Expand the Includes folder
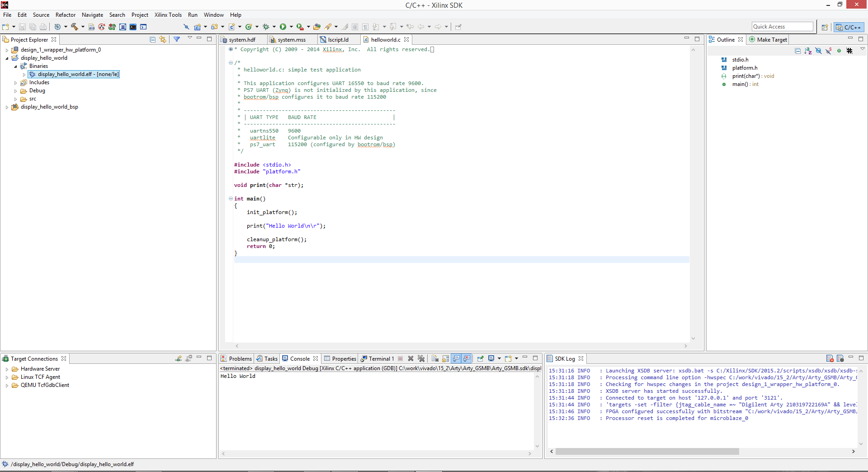 (15, 83)
